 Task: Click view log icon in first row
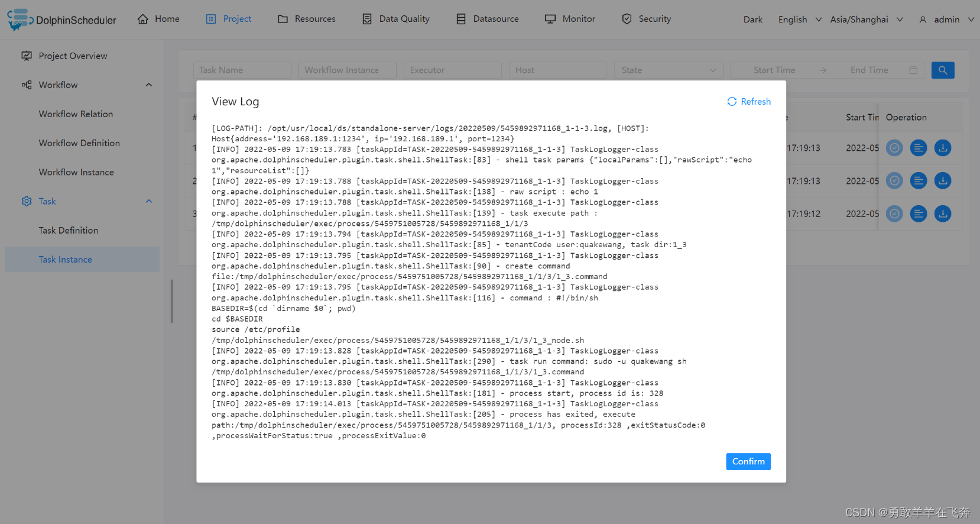(919, 148)
